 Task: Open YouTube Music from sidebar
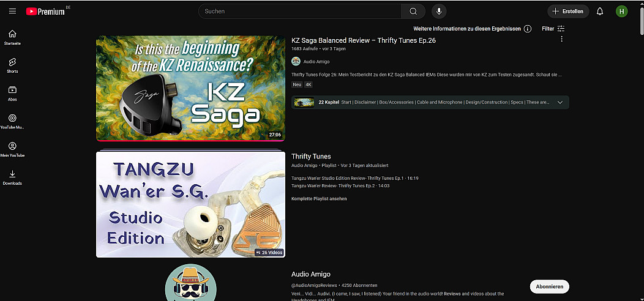12,121
